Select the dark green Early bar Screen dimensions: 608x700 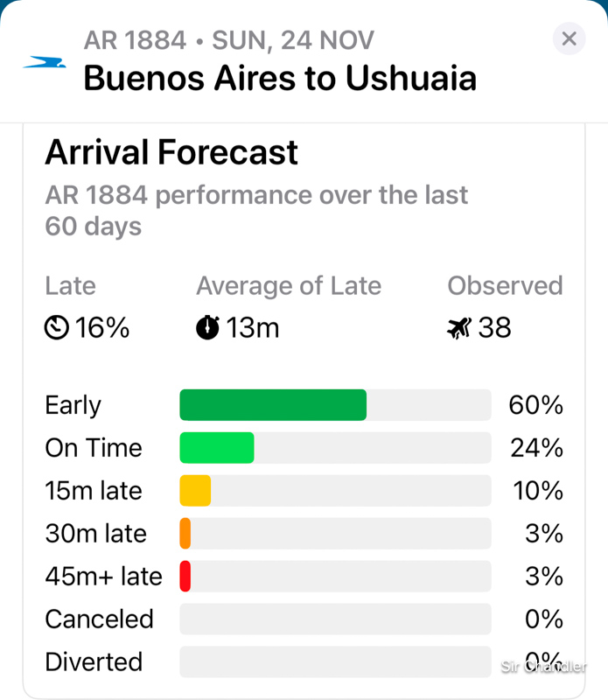click(x=273, y=405)
